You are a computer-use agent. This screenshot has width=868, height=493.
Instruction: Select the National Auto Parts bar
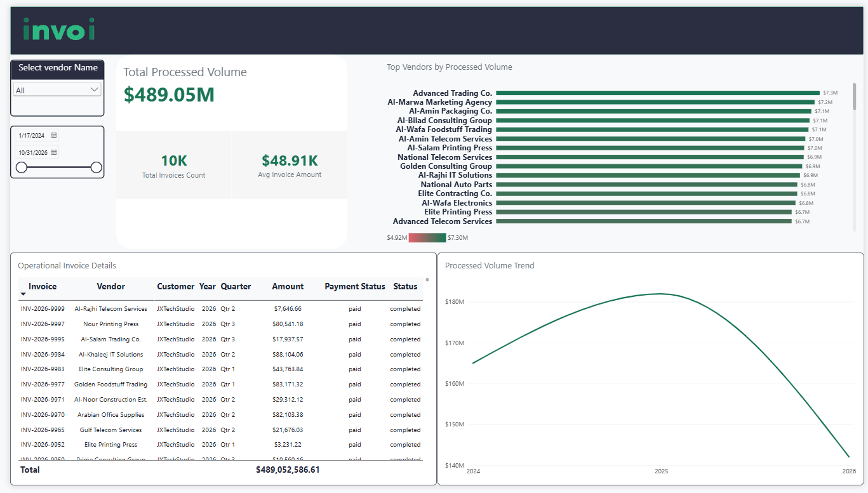[x=646, y=185]
